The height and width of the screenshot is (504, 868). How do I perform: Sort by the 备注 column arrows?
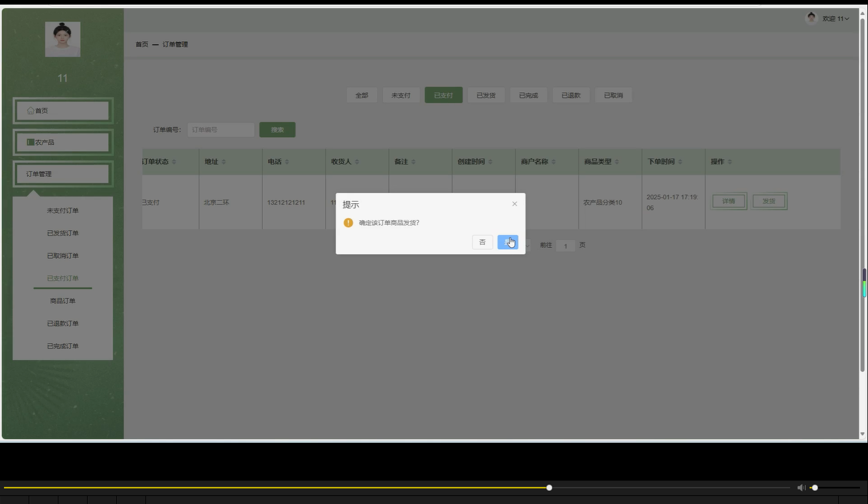413,162
